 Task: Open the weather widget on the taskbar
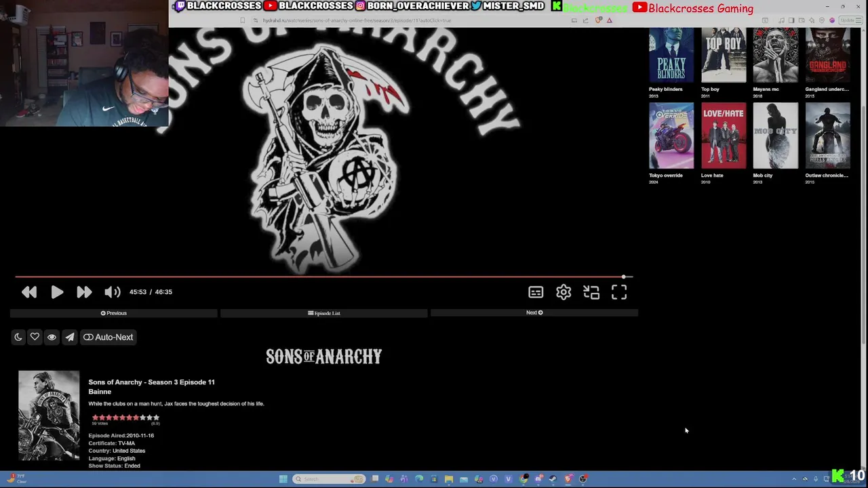pos(17,479)
